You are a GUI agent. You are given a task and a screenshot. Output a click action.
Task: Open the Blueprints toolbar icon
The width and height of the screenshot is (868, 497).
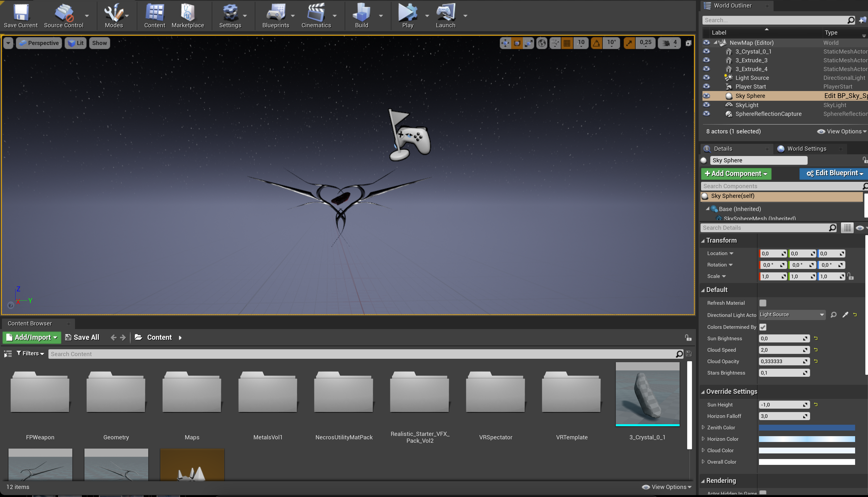pos(276,15)
